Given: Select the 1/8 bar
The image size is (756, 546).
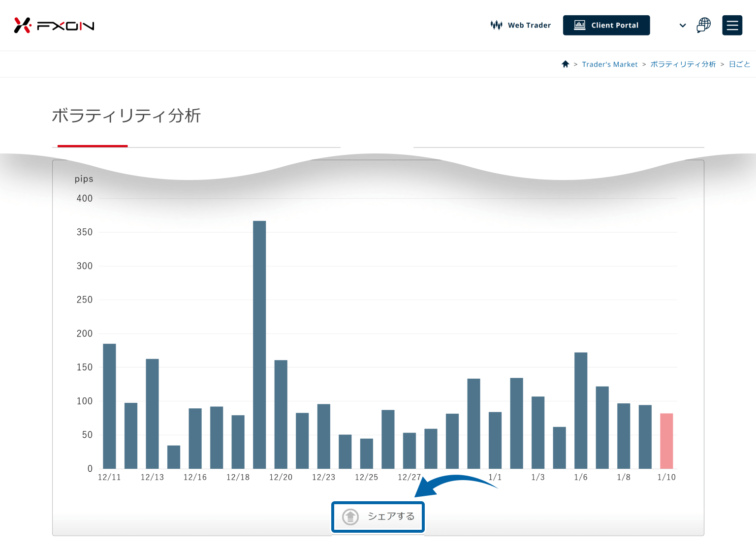Looking at the screenshot, I should 624,436.
